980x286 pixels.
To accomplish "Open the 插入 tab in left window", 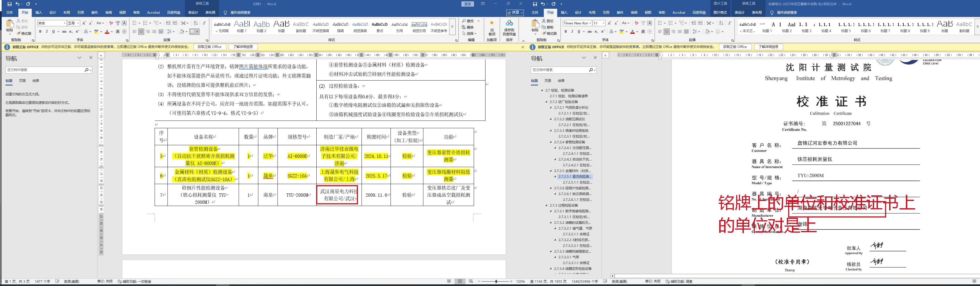I will 39,13.
